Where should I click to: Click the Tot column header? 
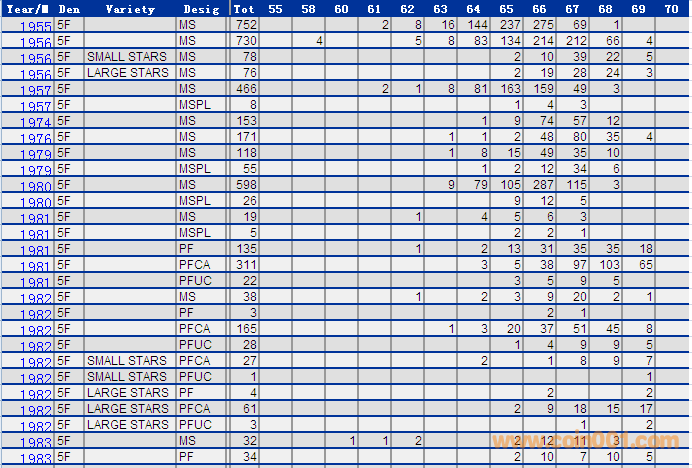pos(244,8)
